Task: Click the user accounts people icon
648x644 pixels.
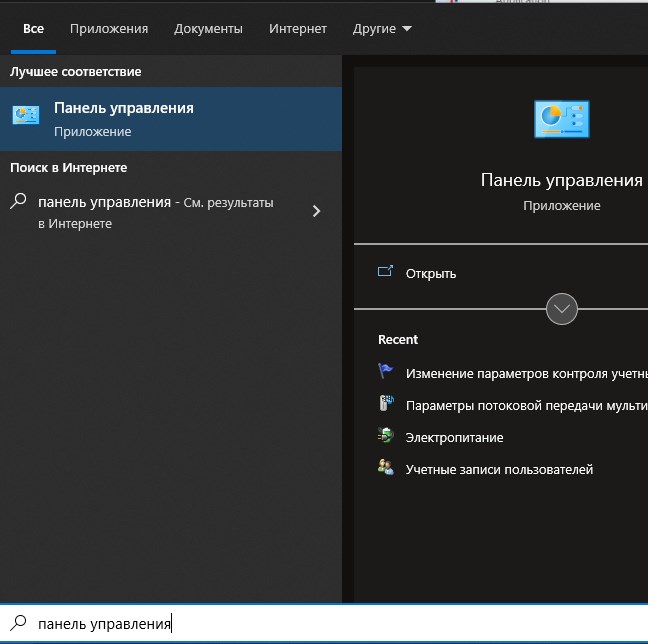Action: [386, 467]
